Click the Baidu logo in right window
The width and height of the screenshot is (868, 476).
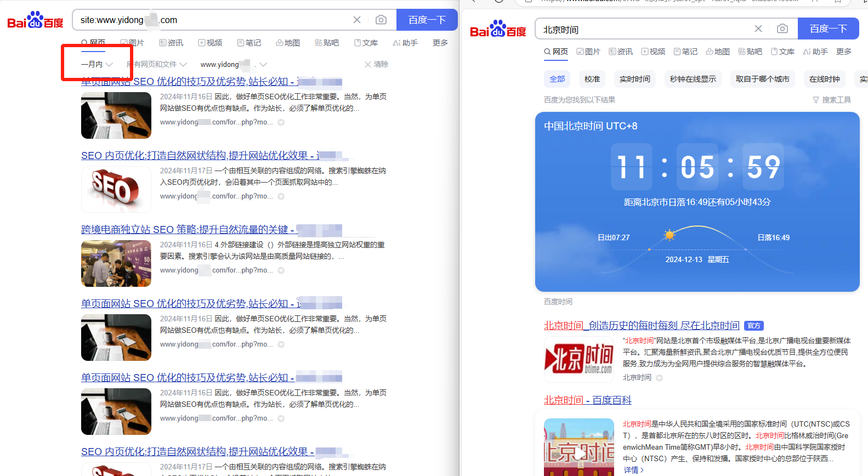click(x=498, y=29)
